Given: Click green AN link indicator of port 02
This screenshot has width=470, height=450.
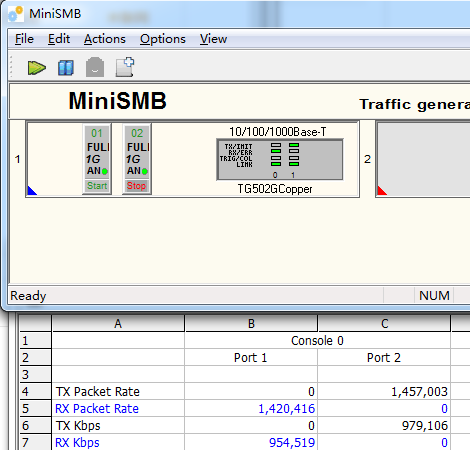Looking at the screenshot, I should [x=145, y=171].
